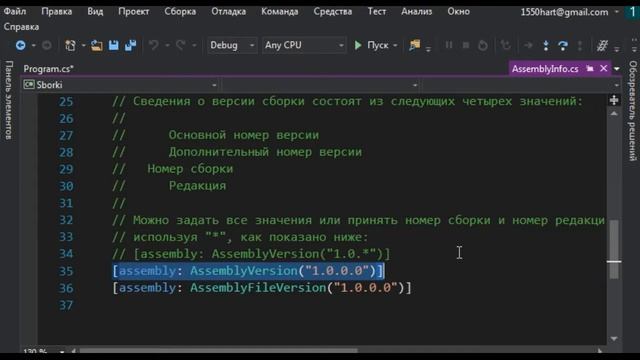Open the Any CPU platform dropdown
This screenshot has width=640, height=360.
[304, 45]
